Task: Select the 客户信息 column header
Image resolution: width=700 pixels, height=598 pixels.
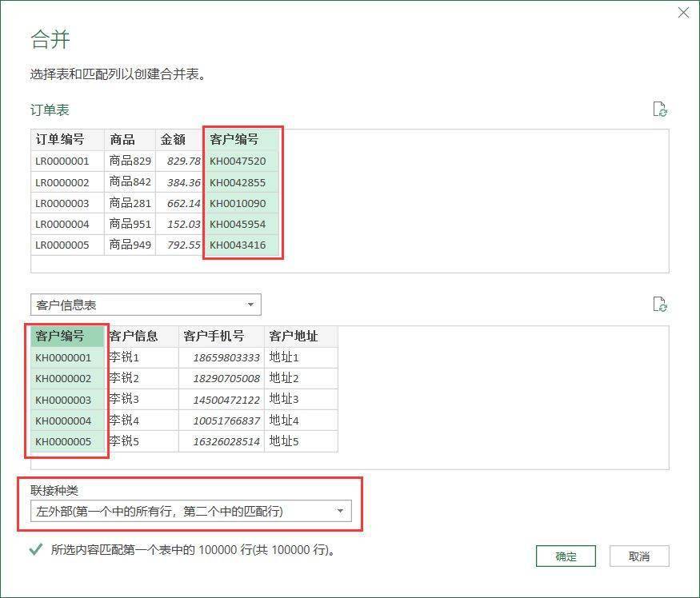Action: pyautogui.click(x=142, y=336)
